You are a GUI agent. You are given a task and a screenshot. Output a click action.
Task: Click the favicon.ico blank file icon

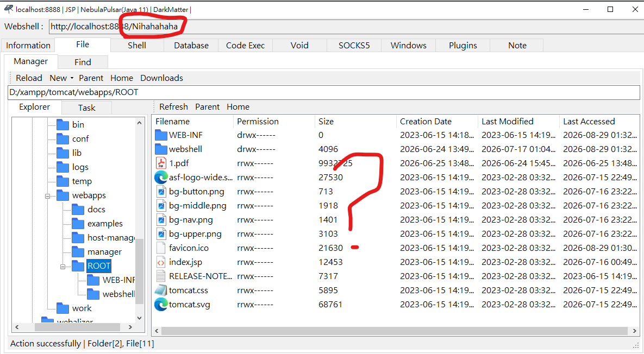[161, 248]
